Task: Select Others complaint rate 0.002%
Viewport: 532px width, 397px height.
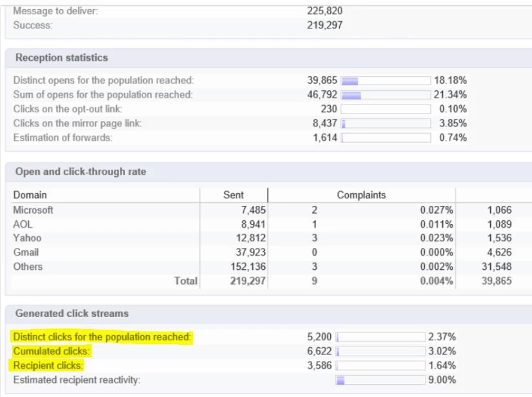Action: click(x=437, y=267)
